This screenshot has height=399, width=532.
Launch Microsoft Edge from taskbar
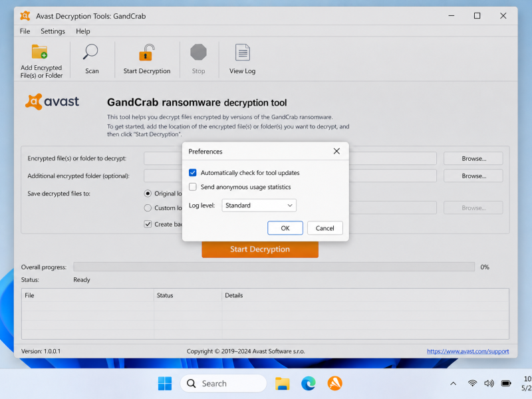309,384
